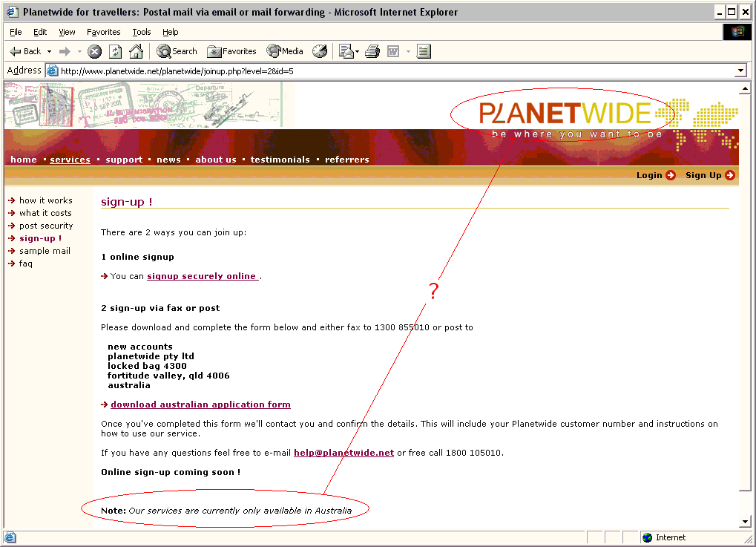Image resolution: width=756 pixels, height=547 pixels.
Task: Click the page icon in the status bar
Action: click(10, 537)
